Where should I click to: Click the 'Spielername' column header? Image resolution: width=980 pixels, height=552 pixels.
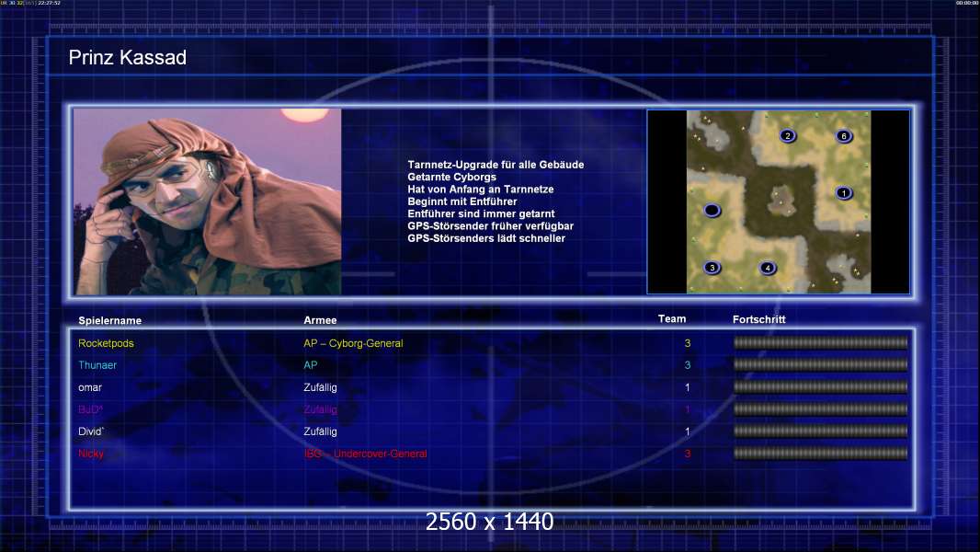110,321
